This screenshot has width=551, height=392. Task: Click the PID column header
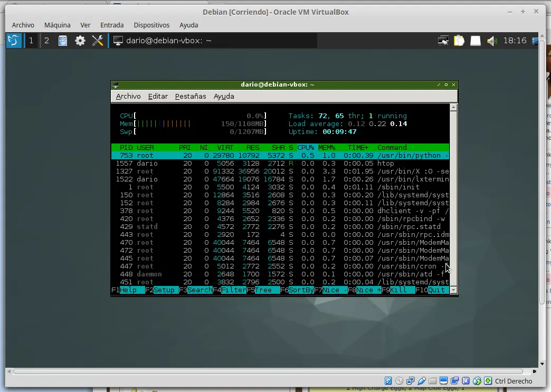pos(126,148)
